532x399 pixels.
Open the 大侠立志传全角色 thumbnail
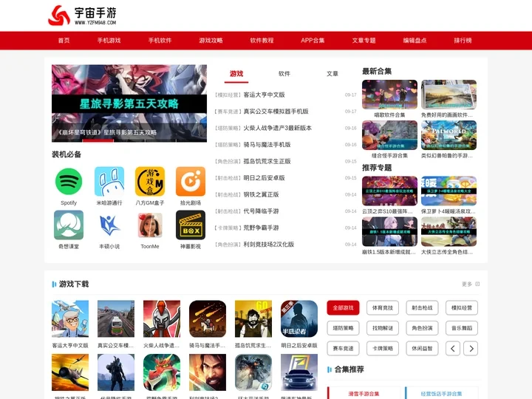pos(449,232)
